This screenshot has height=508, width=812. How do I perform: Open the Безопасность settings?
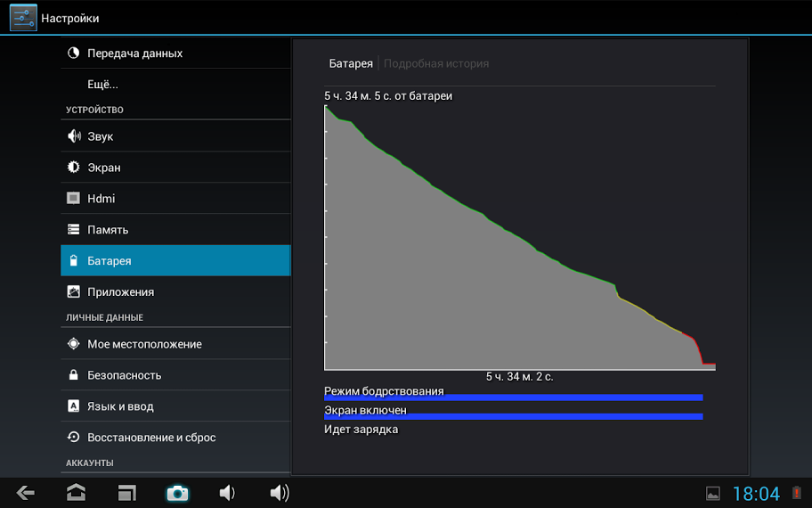[175, 374]
